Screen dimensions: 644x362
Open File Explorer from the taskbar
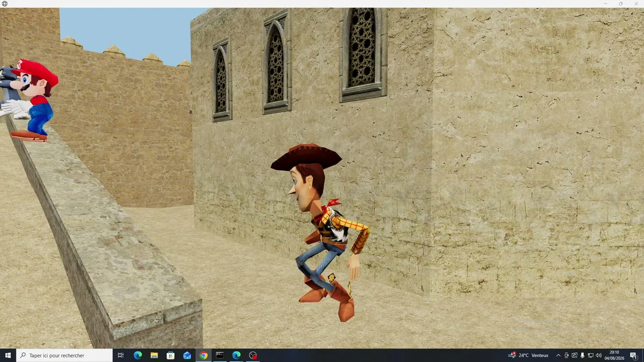point(154,355)
